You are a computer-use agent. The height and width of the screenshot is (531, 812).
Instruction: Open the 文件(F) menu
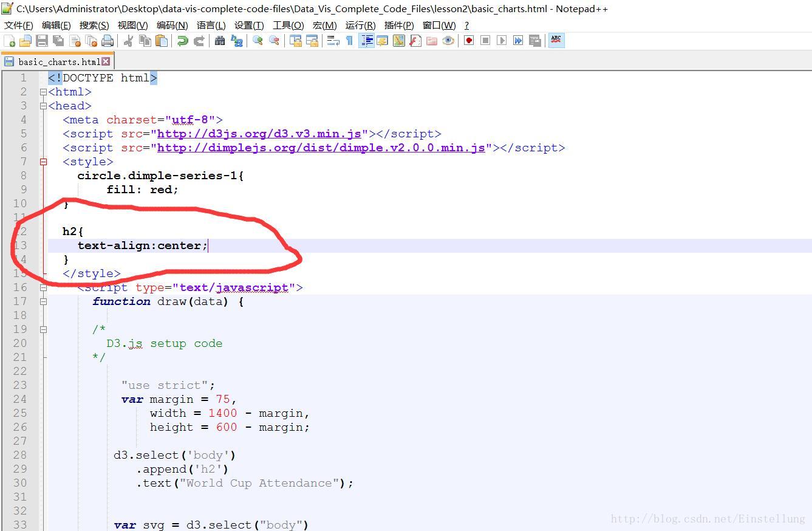coord(19,25)
